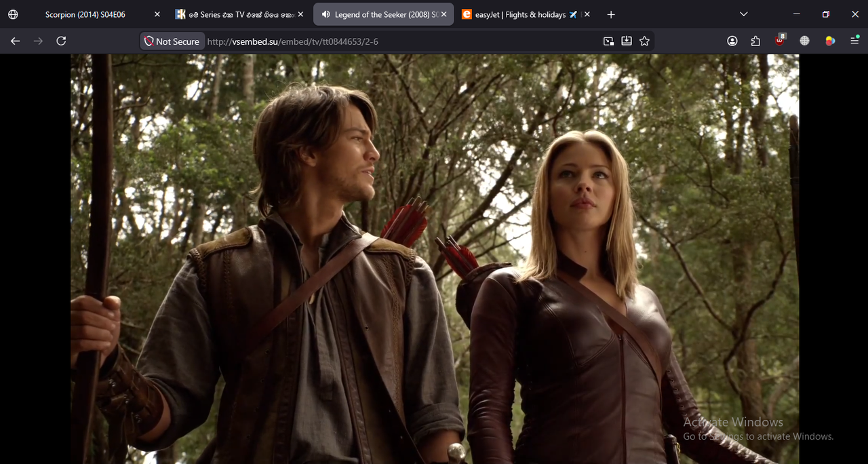Image resolution: width=868 pixels, height=464 pixels.
Task: Click the grey globe extension icon
Action: pyautogui.click(x=804, y=41)
